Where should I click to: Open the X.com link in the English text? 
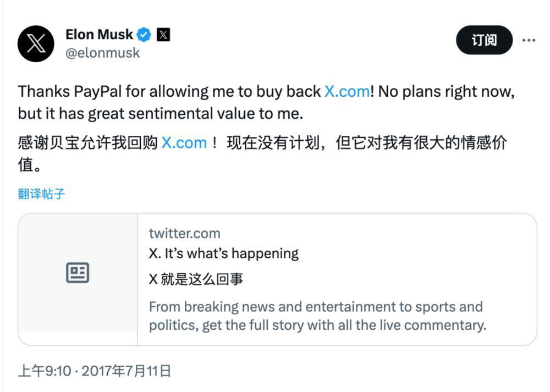tap(348, 91)
